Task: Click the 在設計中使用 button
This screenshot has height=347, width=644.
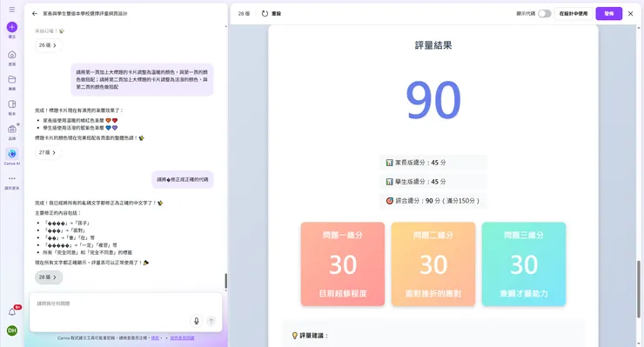Action: (574, 14)
